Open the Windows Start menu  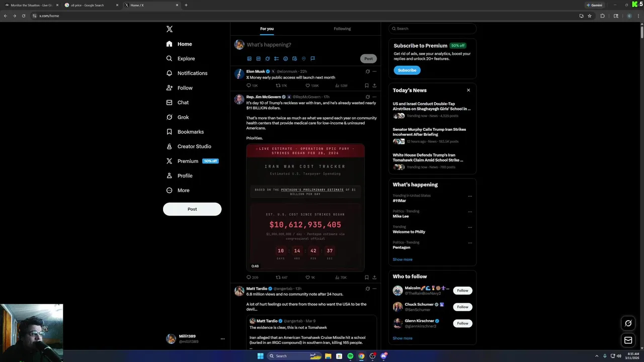(260, 356)
